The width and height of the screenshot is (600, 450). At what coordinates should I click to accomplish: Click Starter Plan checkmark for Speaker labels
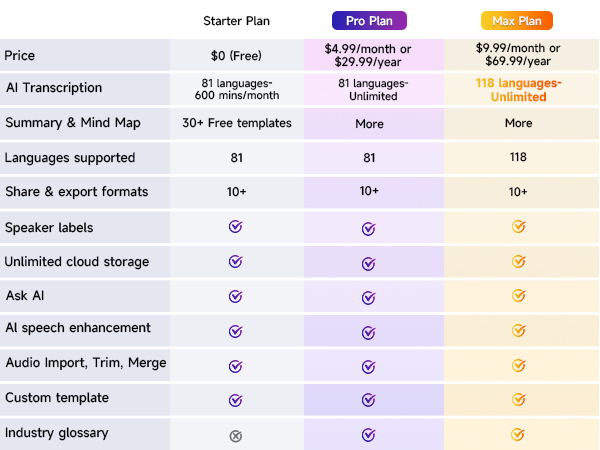[x=236, y=227]
